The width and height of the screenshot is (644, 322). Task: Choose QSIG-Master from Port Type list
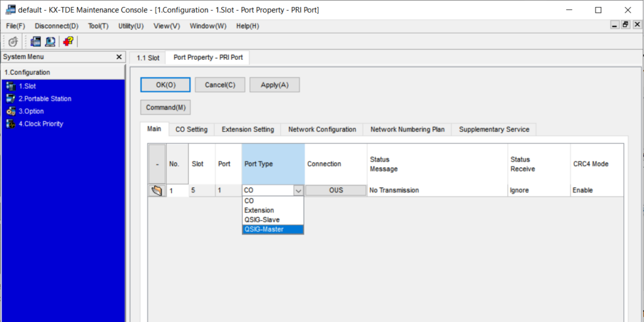tap(264, 230)
